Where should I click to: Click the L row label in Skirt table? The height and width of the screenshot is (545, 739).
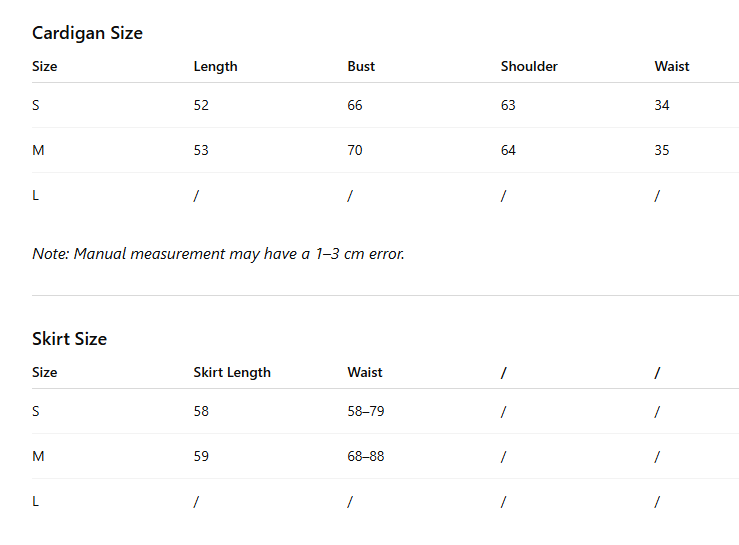pyautogui.click(x=35, y=502)
